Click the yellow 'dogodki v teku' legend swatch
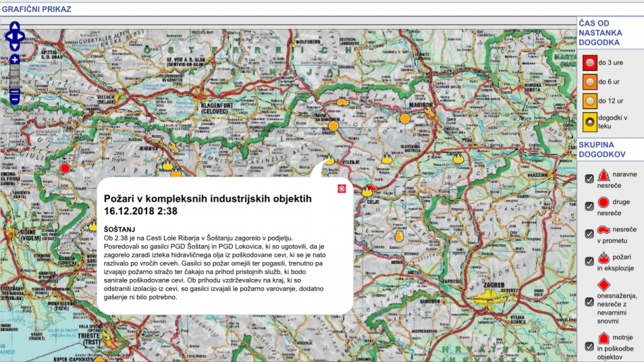This screenshot has height=362, width=644. coord(590,122)
